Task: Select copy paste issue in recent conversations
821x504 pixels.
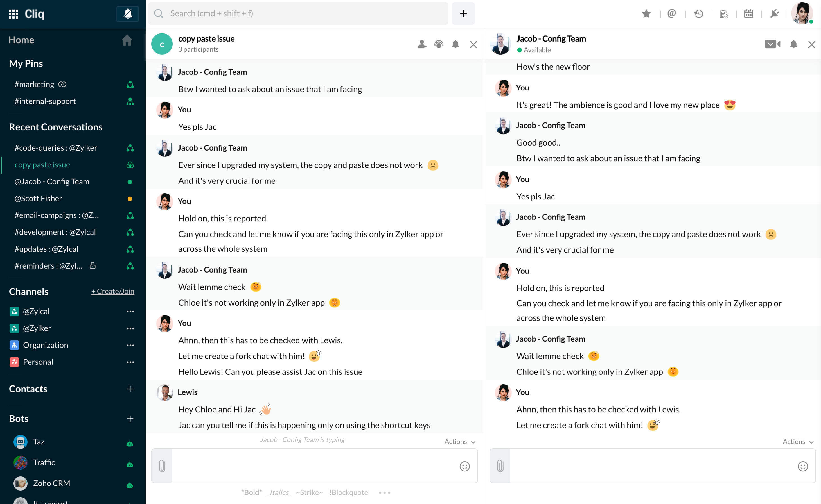Action: pos(73,165)
